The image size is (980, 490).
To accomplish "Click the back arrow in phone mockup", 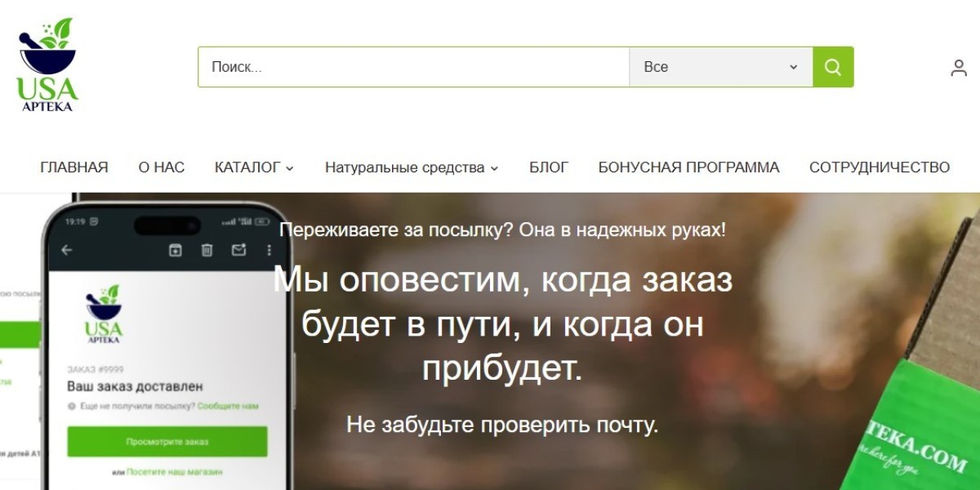I will [67, 250].
